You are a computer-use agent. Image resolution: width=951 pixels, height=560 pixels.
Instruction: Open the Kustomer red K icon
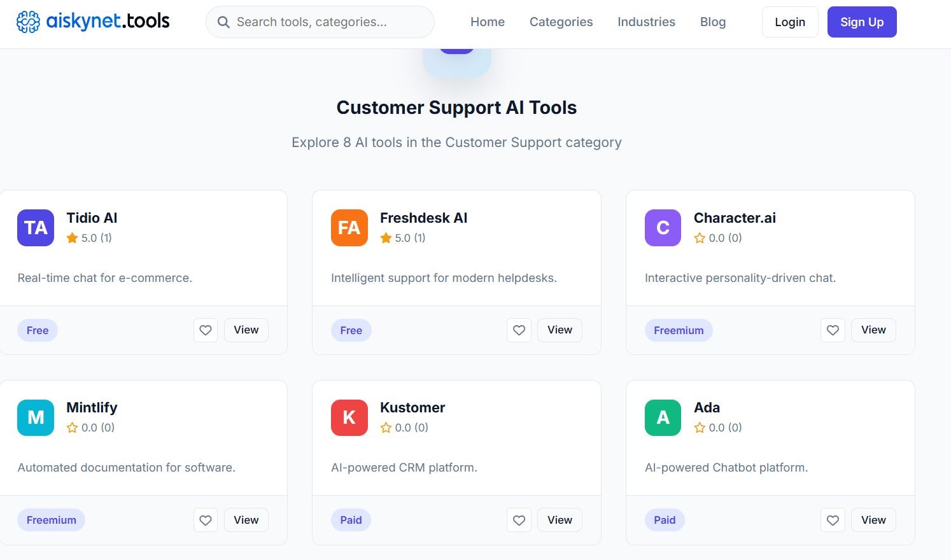[x=349, y=417]
